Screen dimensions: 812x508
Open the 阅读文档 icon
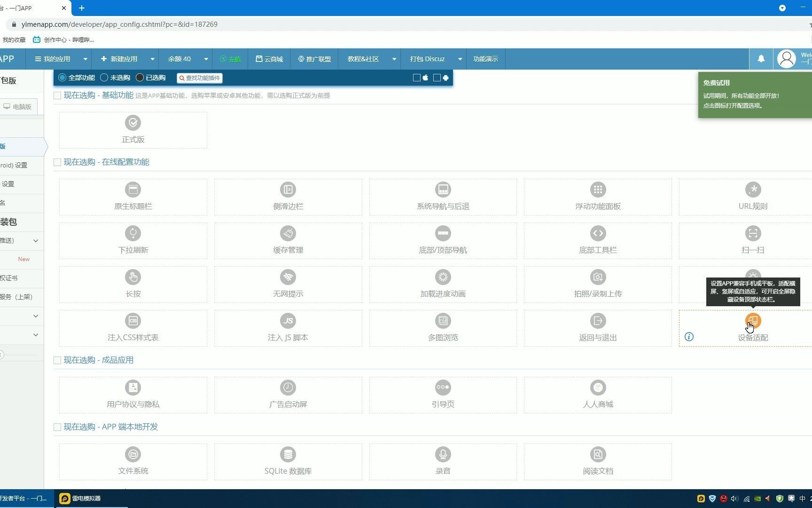pyautogui.click(x=598, y=454)
